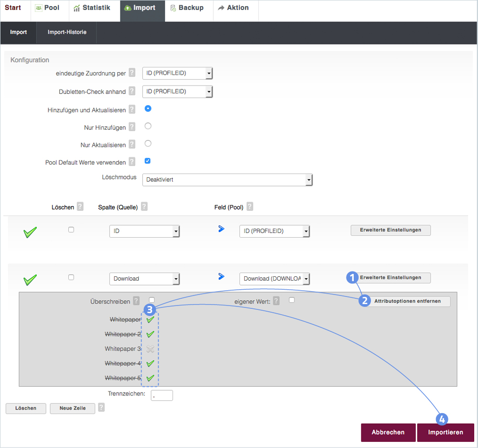Click grey X icon next to Whitepaper 3
The height and width of the screenshot is (448, 478).
tap(151, 349)
